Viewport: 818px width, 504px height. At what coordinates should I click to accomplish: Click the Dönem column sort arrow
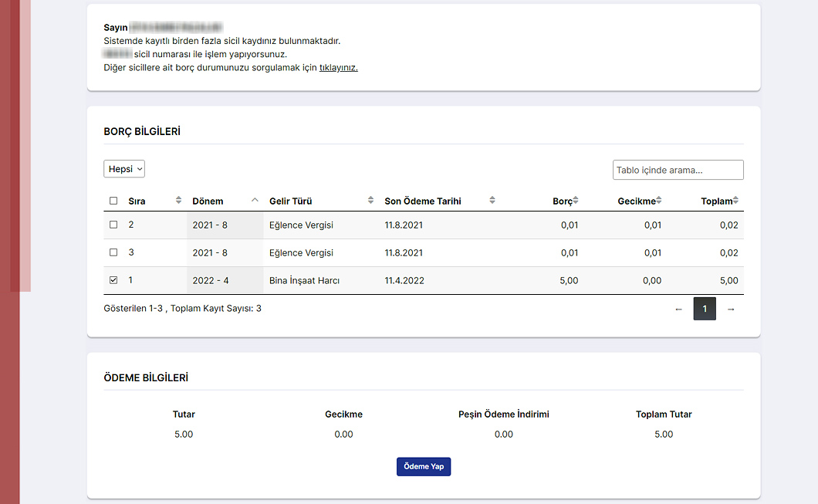tap(255, 201)
